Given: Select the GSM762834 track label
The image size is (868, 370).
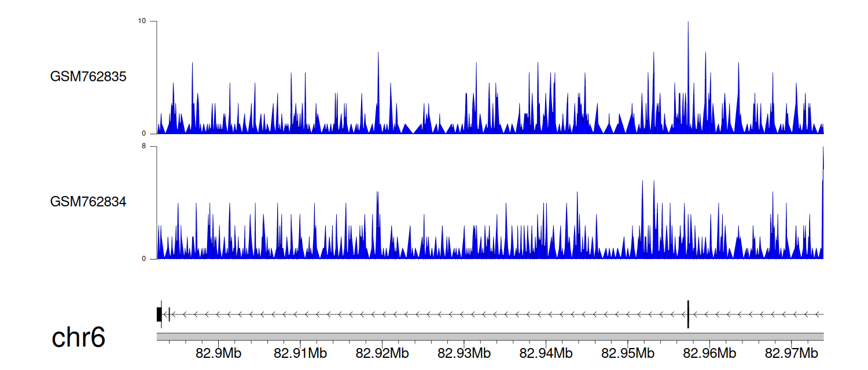Looking at the screenshot, I should point(88,202).
